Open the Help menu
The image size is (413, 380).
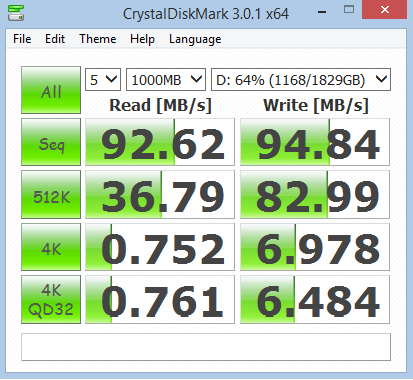coord(142,39)
